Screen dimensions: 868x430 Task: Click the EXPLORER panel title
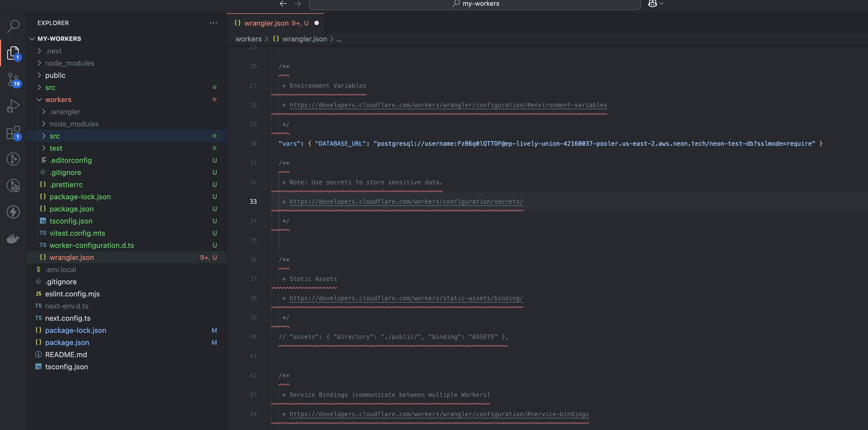(x=53, y=23)
